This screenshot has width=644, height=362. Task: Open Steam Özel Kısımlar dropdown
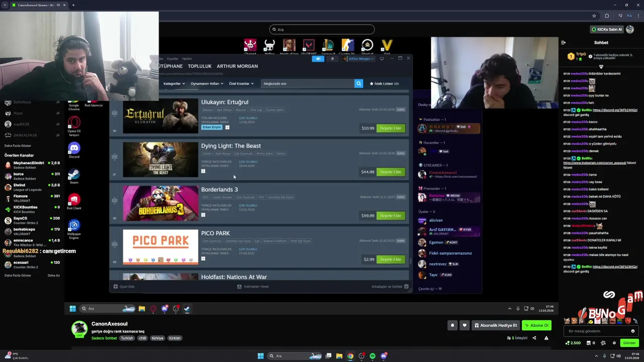[242, 83]
